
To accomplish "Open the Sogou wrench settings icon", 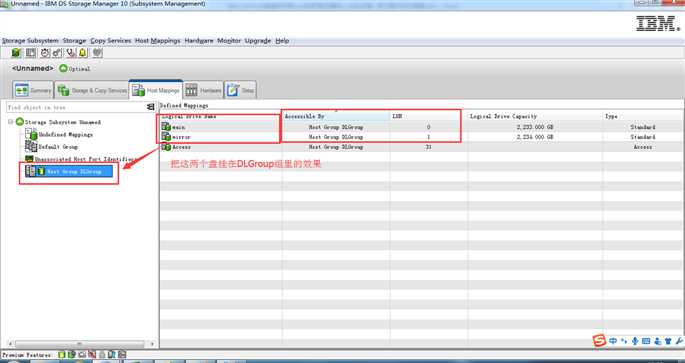I will [679, 341].
